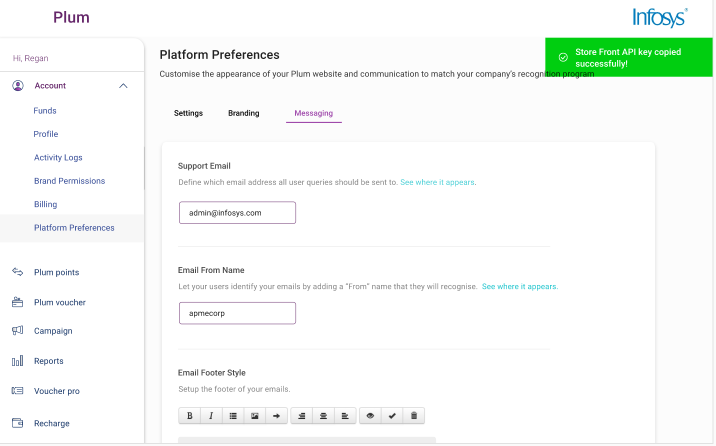
Task: Open Brand Permissions in the sidebar
Action: pos(69,181)
